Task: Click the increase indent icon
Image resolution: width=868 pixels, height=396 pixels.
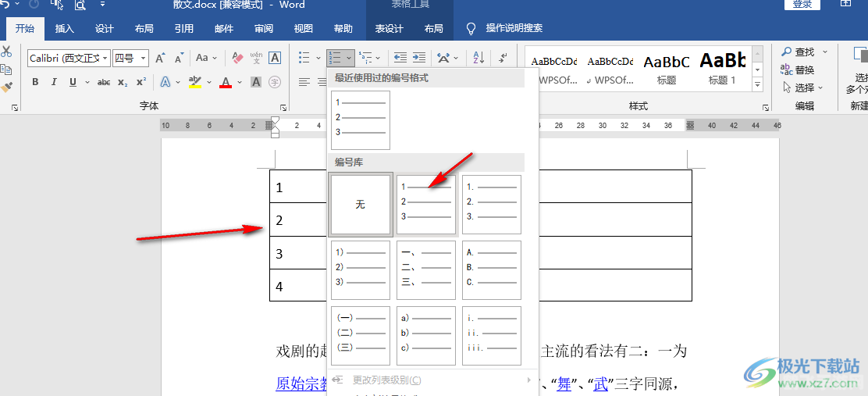Action: (x=420, y=58)
